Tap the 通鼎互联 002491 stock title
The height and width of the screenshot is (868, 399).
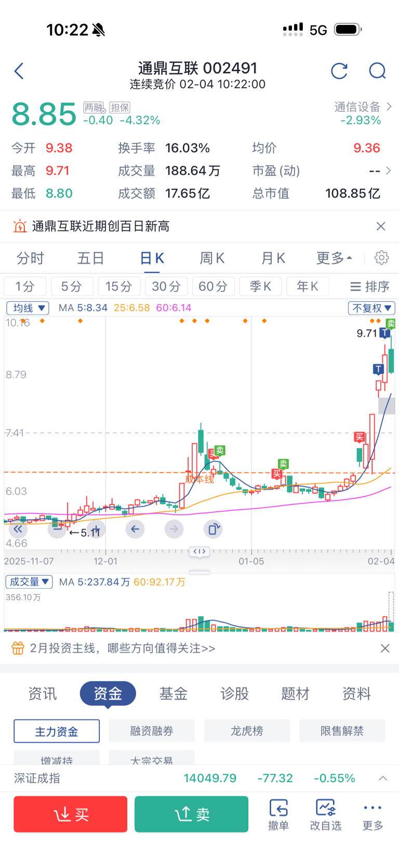[x=198, y=68]
